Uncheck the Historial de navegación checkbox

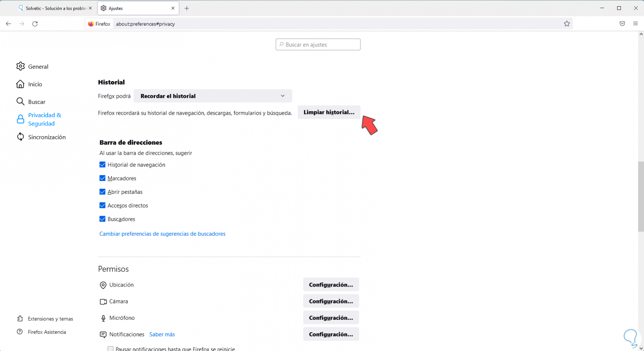(x=103, y=165)
